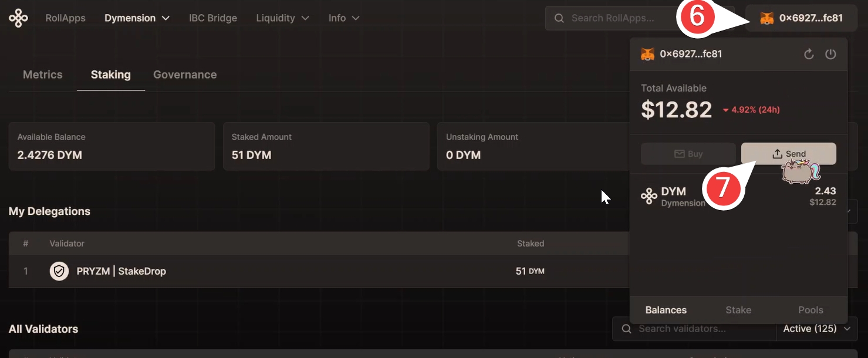Open the Dymension dropdown menu

tap(137, 18)
